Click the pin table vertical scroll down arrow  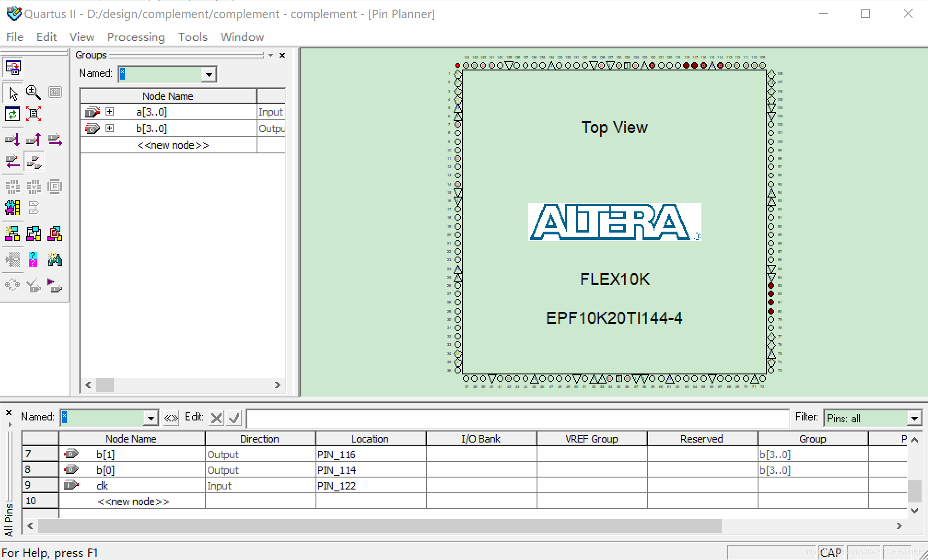point(915,510)
